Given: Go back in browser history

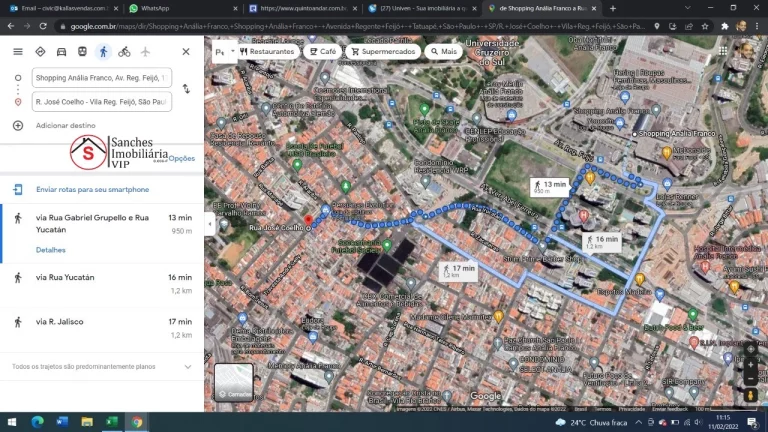Looking at the screenshot, I should 11,26.
